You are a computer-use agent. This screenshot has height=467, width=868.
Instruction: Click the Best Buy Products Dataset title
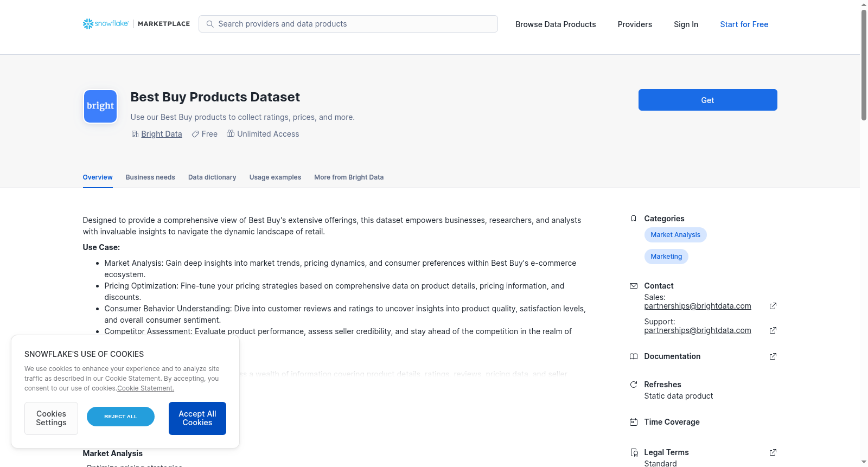coord(215,97)
